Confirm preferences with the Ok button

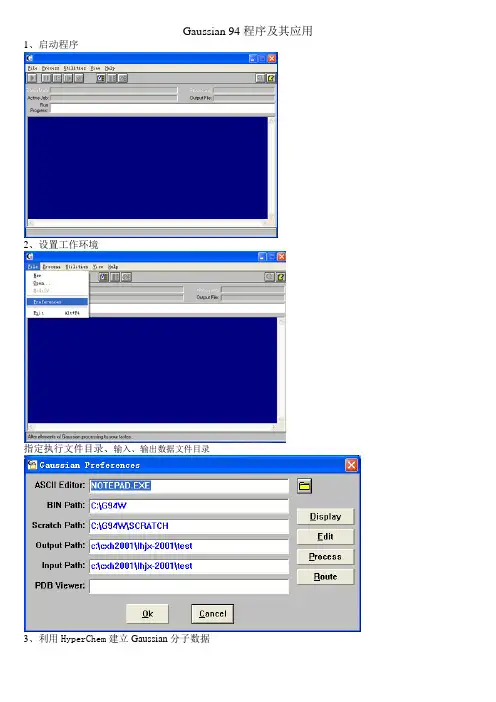pyautogui.click(x=147, y=614)
